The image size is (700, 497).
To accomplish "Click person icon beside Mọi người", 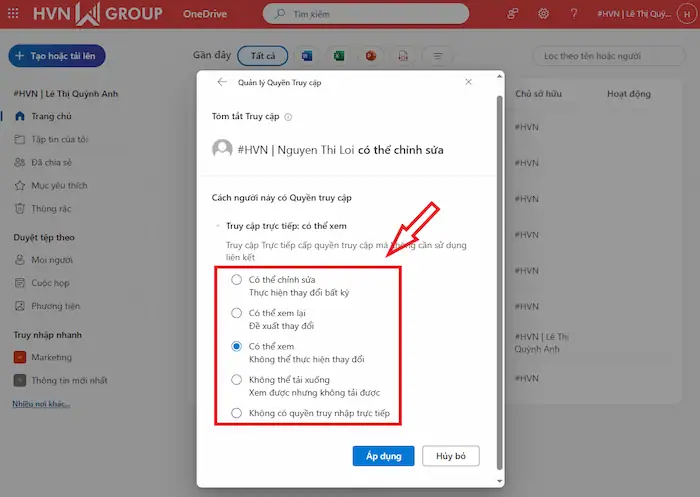I will point(20,260).
